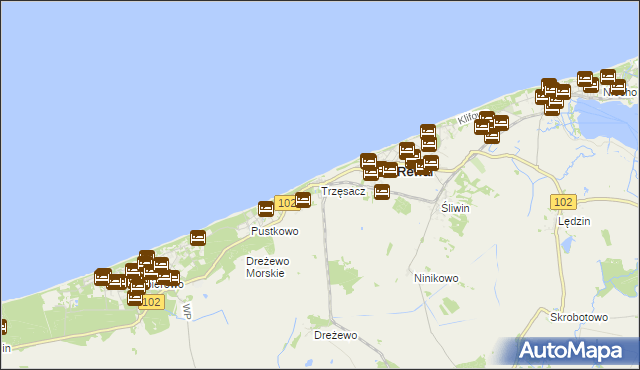Click the Trzęsacz town label
This screenshot has height=370, width=640.
coord(343,191)
